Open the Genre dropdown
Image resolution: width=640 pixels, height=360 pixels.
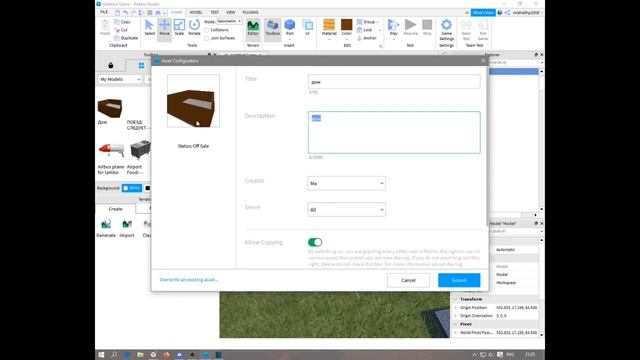[x=346, y=210]
